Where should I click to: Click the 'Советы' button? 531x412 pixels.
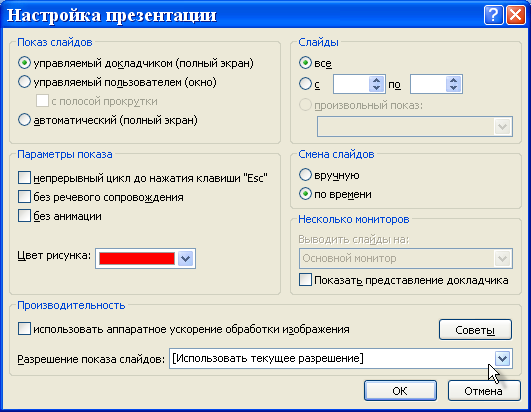point(475,330)
